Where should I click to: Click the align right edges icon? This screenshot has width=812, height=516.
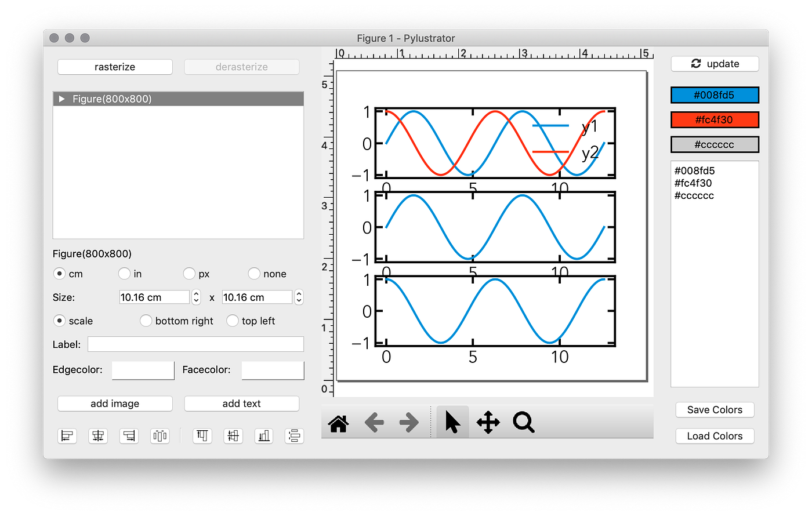[129, 436]
